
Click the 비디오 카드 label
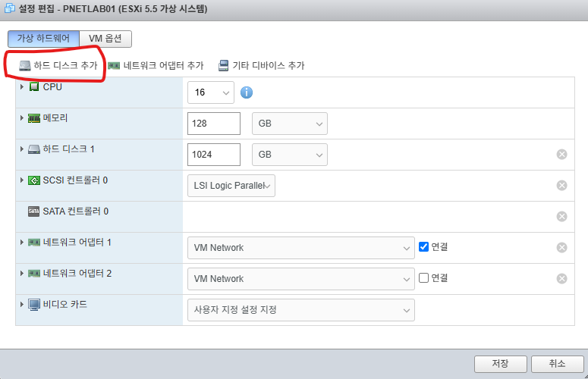pos(65,305)
